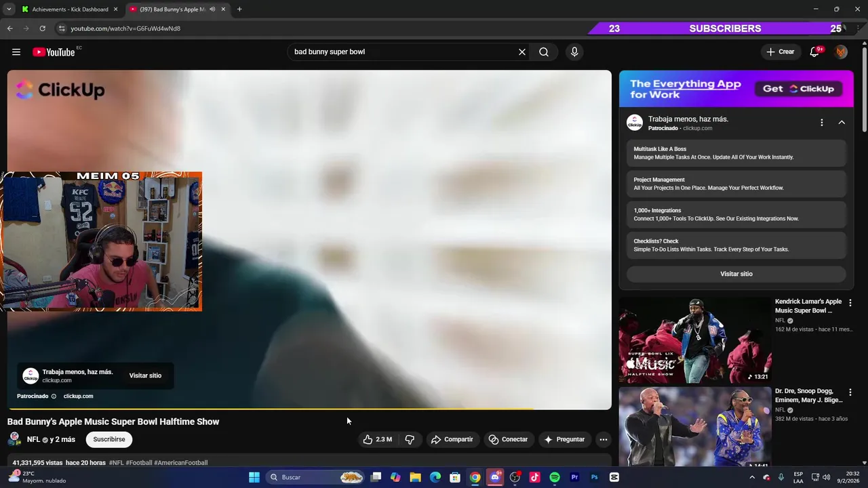The height and width of the screenshot is (488, 868).
Task: Open the Windows taskbar Buscar search box
Action: click(x=316, y=477)
